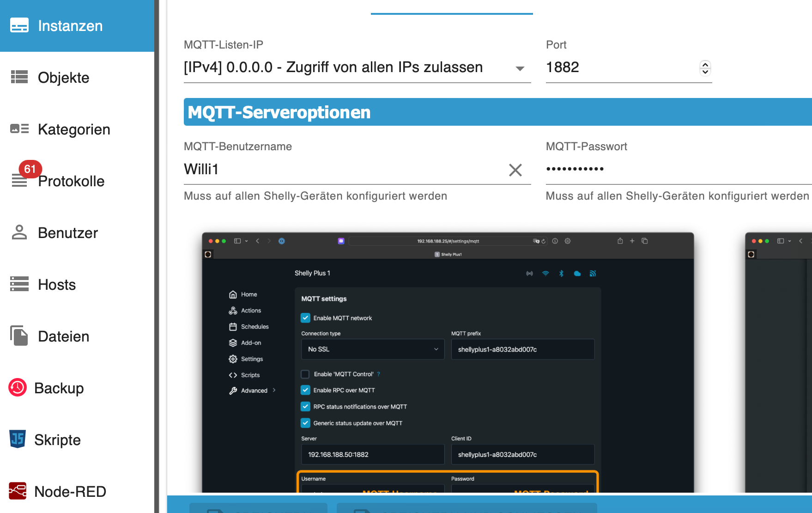Click the second partially visible Shelly screenshot

point(779,362)
